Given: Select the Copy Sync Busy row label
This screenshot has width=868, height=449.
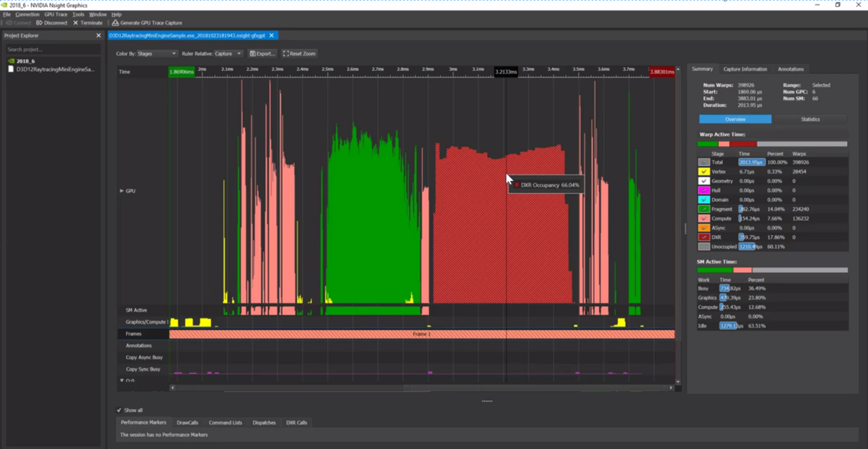Looking at the screenshot, I should [143, 369].
